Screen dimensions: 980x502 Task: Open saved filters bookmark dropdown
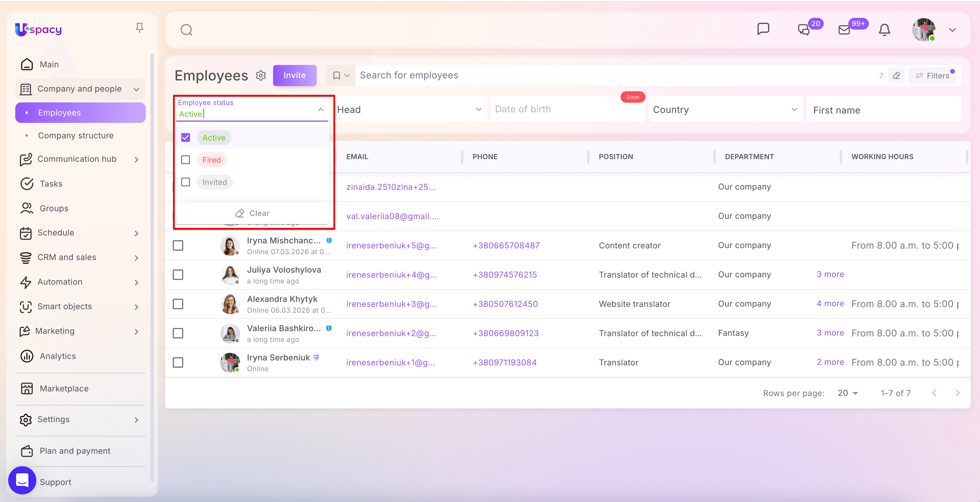[x=341, y=76]
